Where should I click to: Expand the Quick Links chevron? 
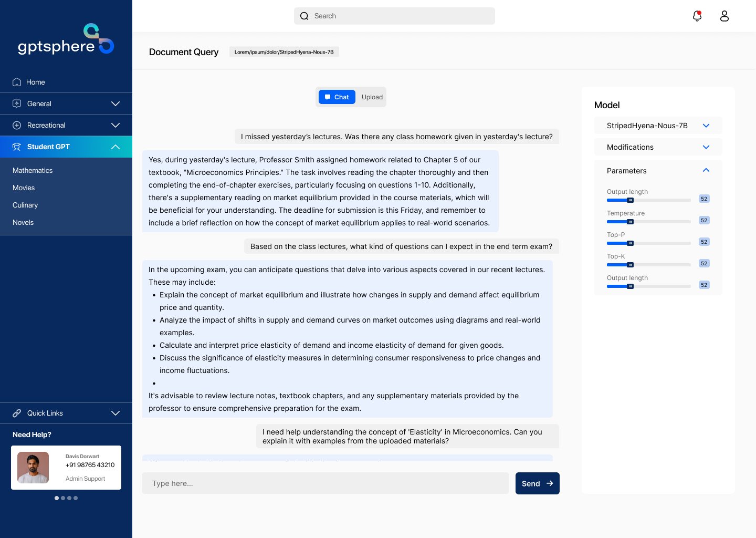pos(115,413)
